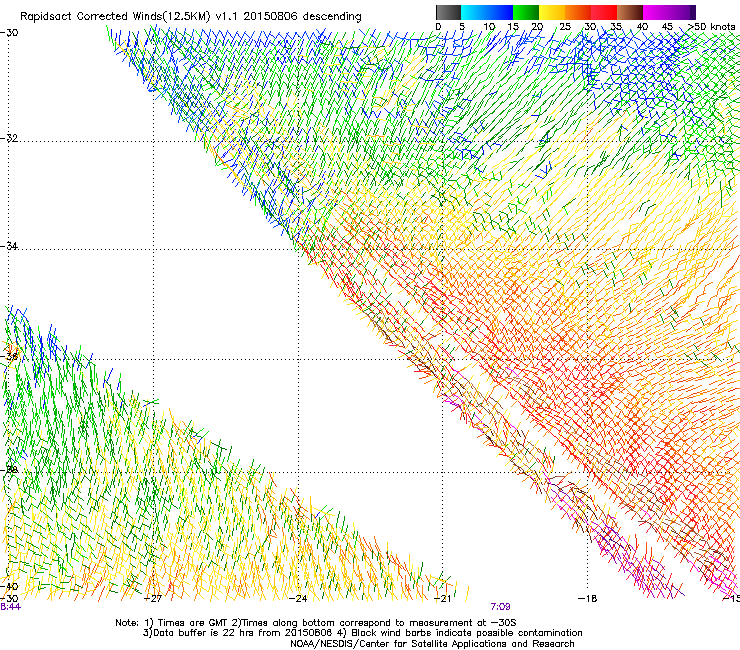Click the '-27' longitude axis label

point(152,599)
